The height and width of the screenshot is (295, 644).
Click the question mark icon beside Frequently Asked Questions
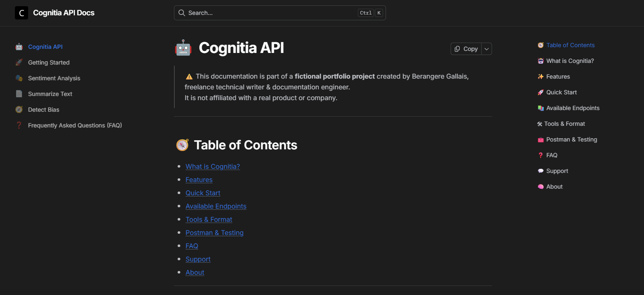tap(19, 125)
